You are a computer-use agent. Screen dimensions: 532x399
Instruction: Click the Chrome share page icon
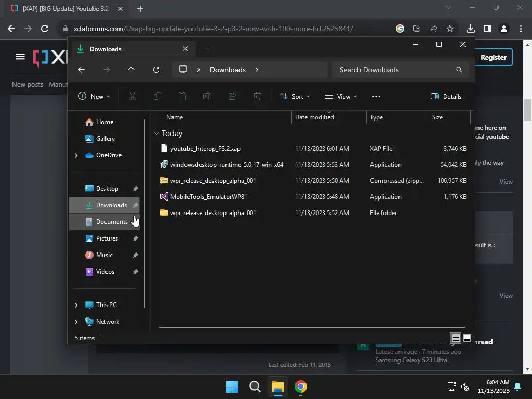(x=433, y=29)
